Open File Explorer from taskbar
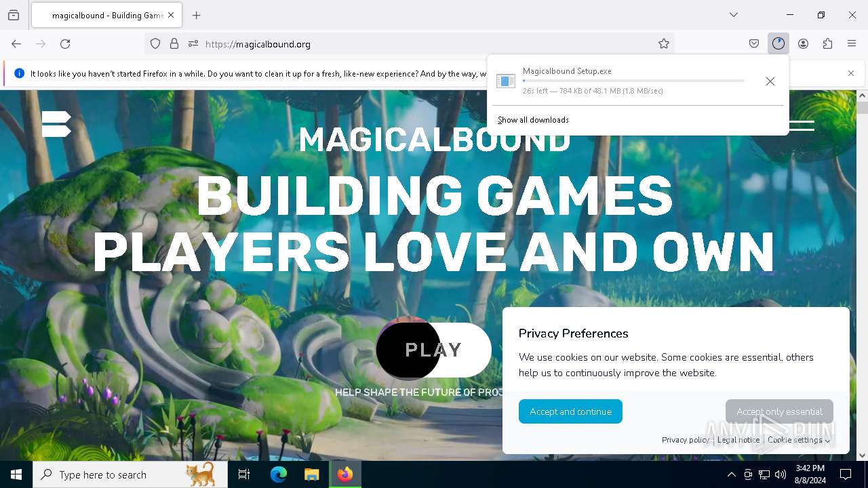The image size is (868, 488). (311, 474)
